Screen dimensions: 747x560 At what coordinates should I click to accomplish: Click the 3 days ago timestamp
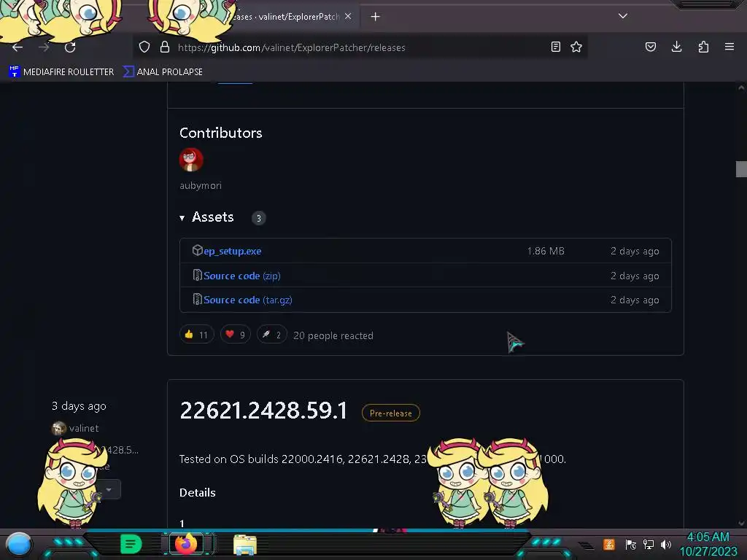pos(79,406)
